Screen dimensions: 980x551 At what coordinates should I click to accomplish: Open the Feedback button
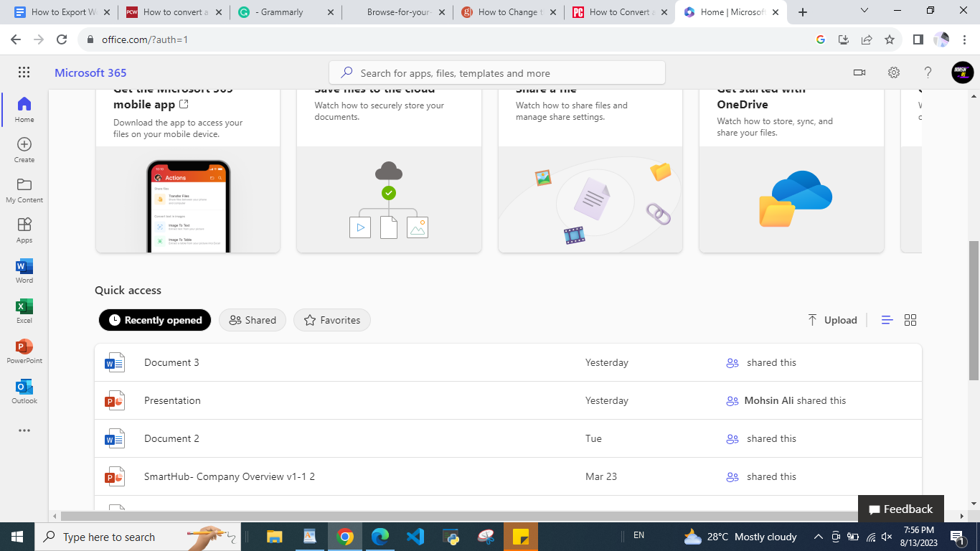point(900,509)
